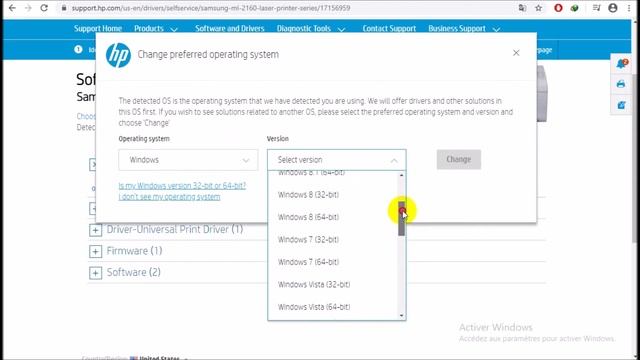Screen dimensions: 640x360
Task: Reload the page with refresh icon
Action: 44,8
